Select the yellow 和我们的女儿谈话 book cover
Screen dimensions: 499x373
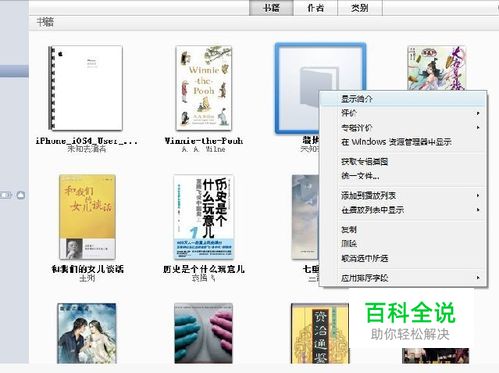pyautogui.click(x=87, y=217)
